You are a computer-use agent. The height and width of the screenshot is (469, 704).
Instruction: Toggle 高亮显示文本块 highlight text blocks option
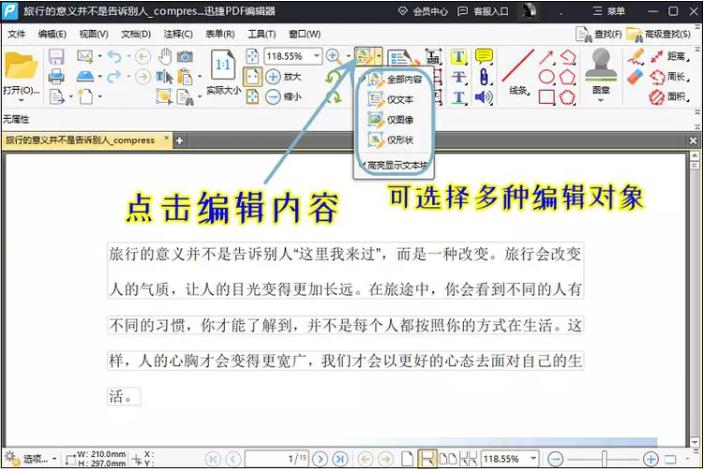(395, 165)
